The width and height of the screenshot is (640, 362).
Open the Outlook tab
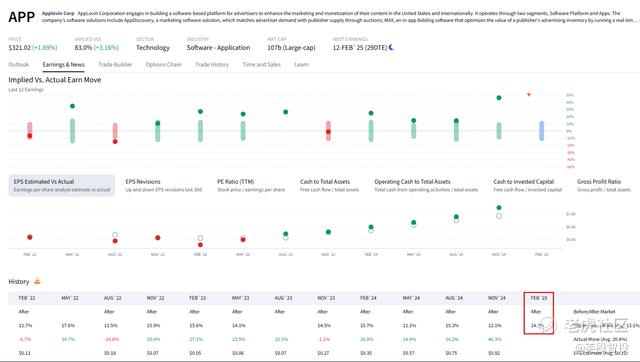[19, 64]
